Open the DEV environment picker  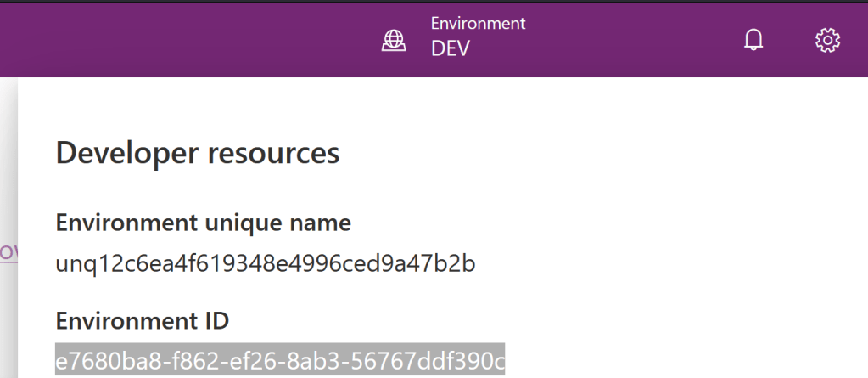[x=450, y=48]
